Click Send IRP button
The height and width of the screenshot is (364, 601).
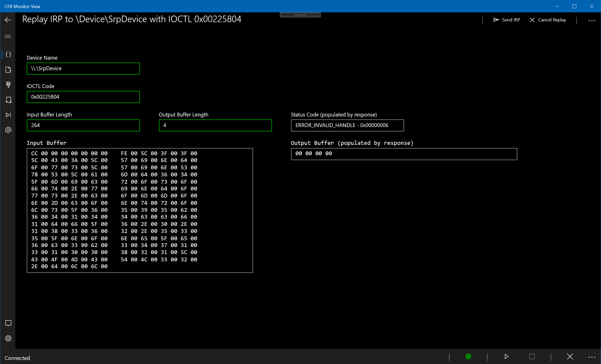click(507, 20)
